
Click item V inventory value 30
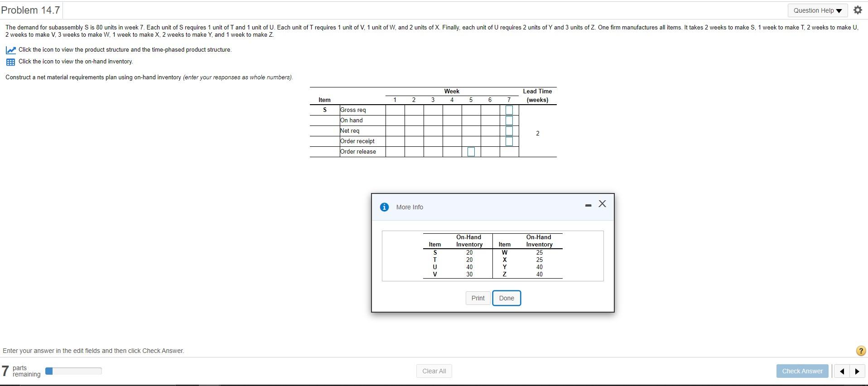point(469,274)
